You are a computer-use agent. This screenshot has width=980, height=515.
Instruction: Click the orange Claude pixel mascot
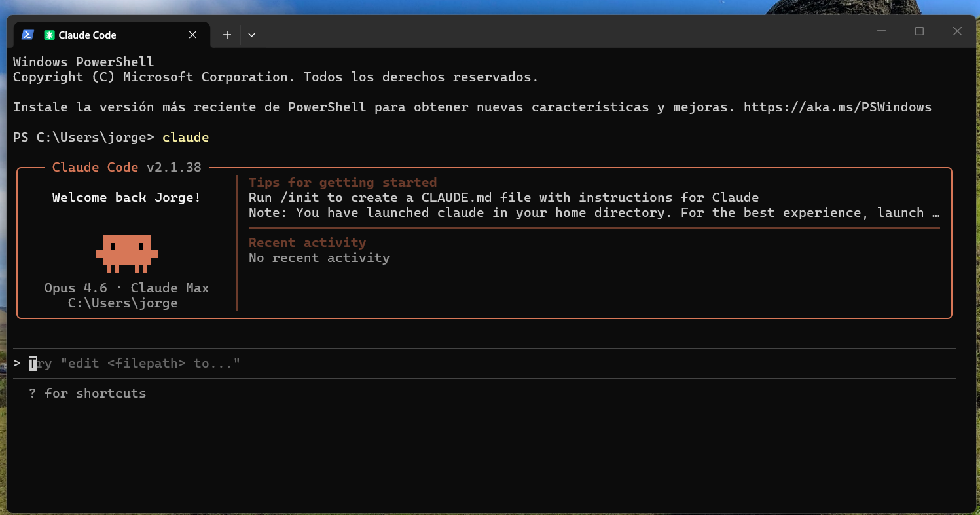(127, 254)
